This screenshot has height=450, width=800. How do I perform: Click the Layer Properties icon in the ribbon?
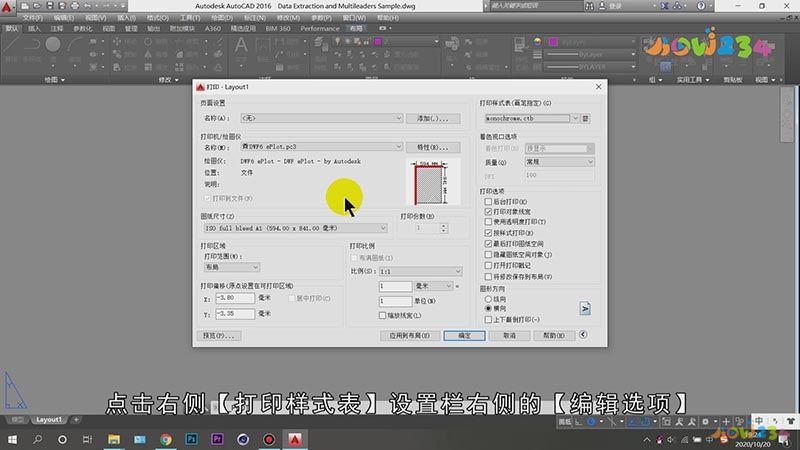[321, 45]
